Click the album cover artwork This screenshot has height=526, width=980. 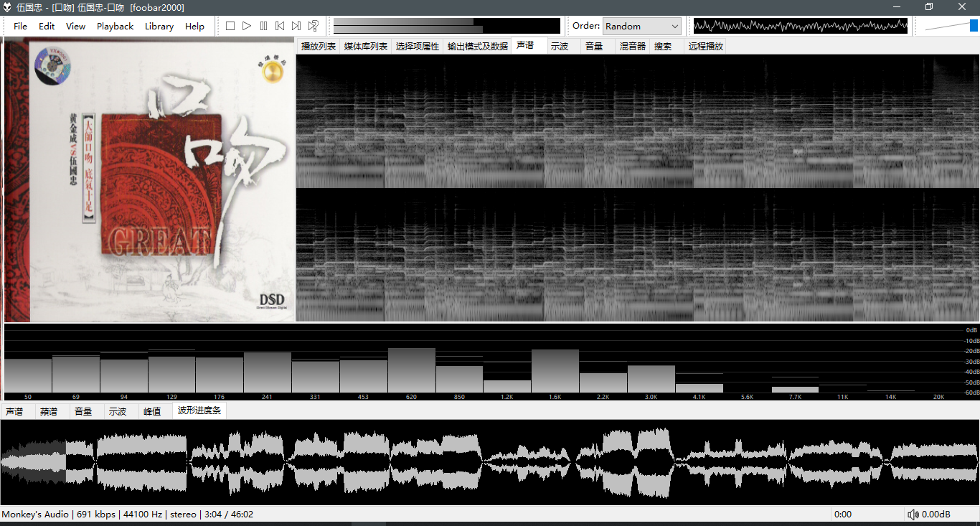point(149,179)
